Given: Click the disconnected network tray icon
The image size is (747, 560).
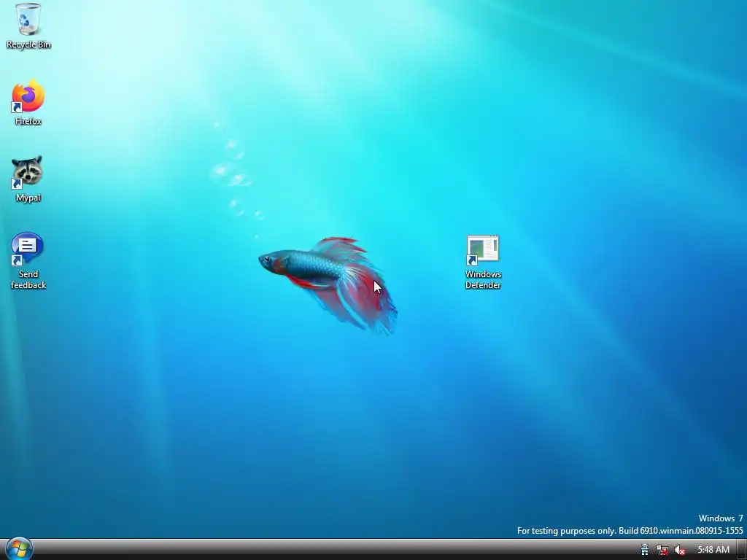Looking at the screenshot, I should pyautogui.click(x=662, y=550).
